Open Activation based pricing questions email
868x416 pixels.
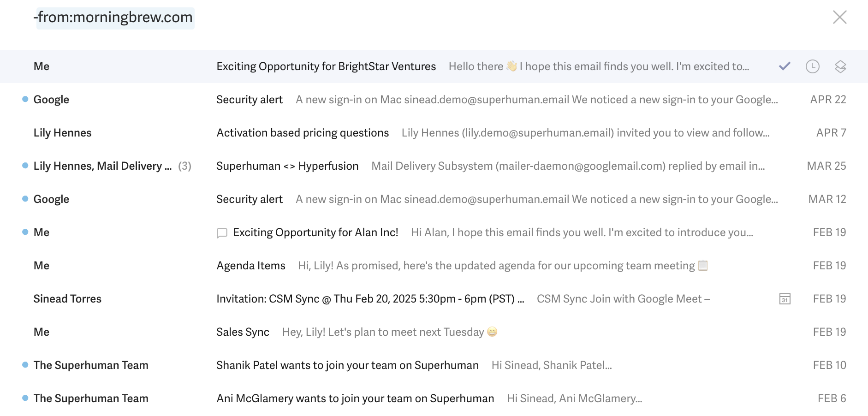tap(434, 133)
